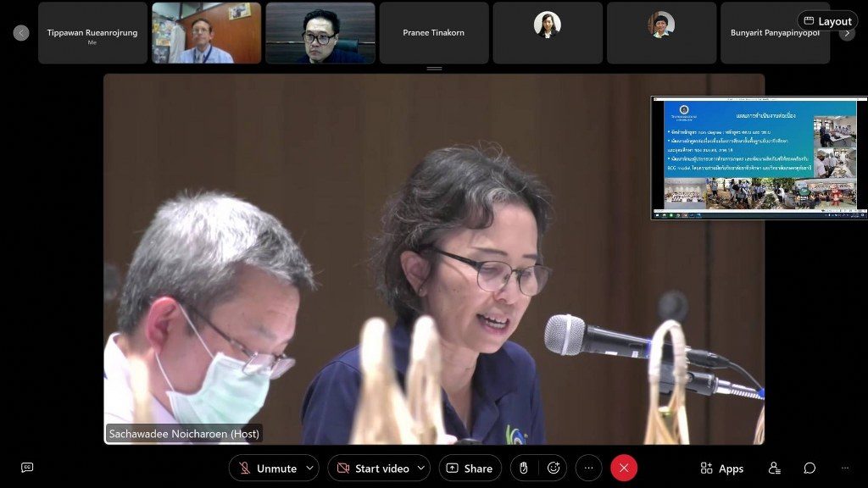
Task: Unmute the microphone
Action: (x=266, y=468)
